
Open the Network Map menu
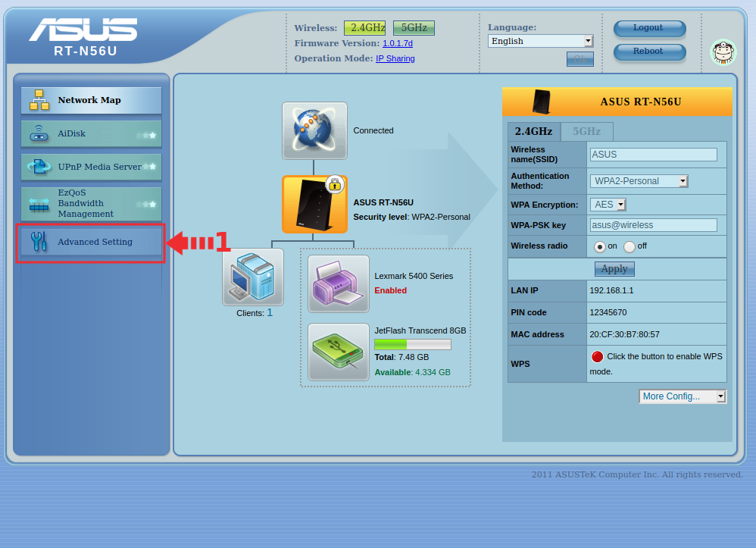(x=91, y=100)
